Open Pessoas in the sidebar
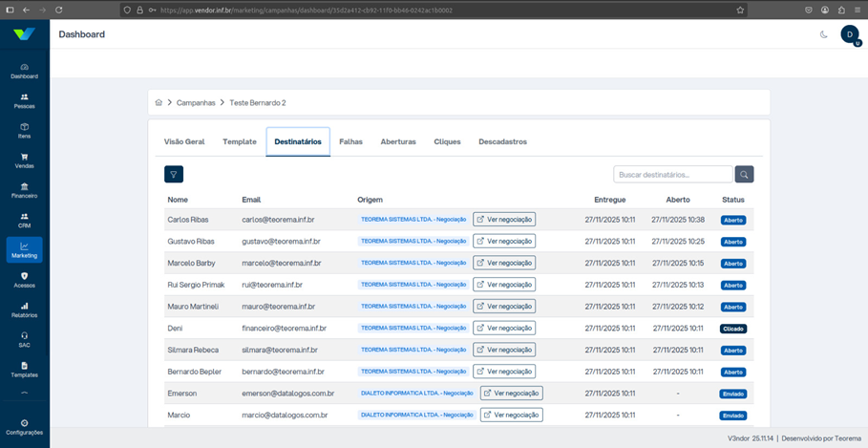The image size is (868, 448). pyautogui.click(x=25, y=101)
